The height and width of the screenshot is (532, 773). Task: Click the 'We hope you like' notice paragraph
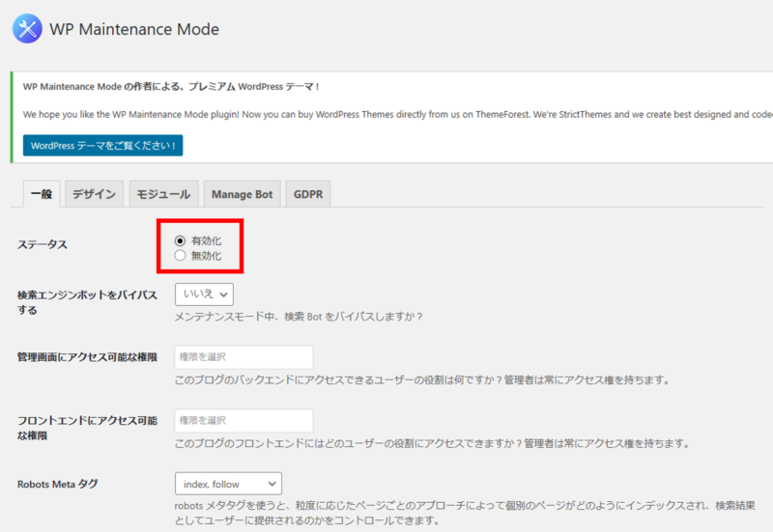point(398,114)
